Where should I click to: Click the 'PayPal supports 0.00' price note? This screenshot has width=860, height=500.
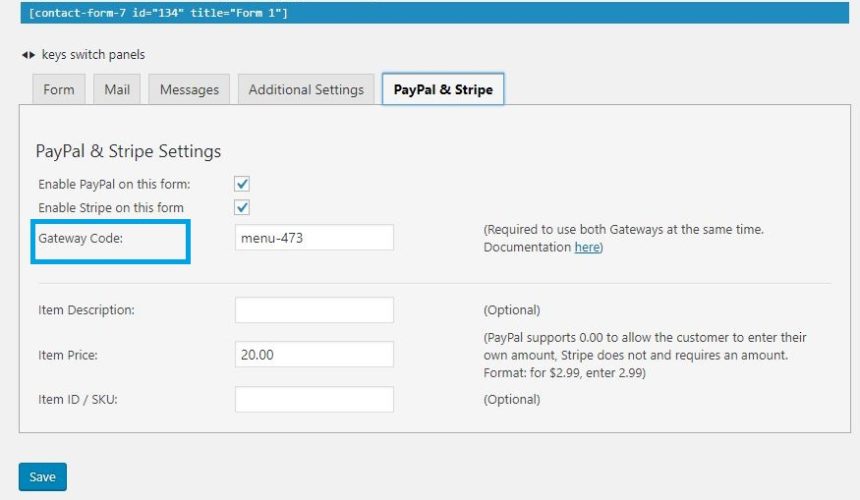[645, 355]
